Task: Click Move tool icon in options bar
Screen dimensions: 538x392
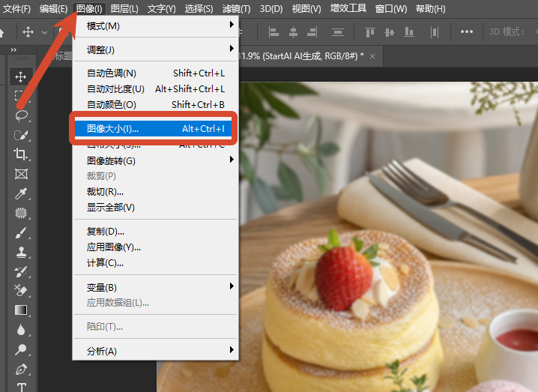Action: (28, 32)
